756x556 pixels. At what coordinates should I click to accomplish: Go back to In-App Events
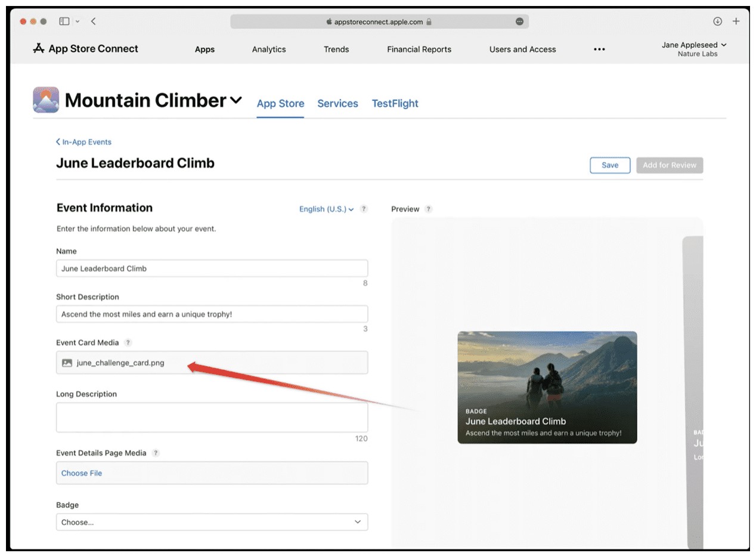[x=83, y=142]
